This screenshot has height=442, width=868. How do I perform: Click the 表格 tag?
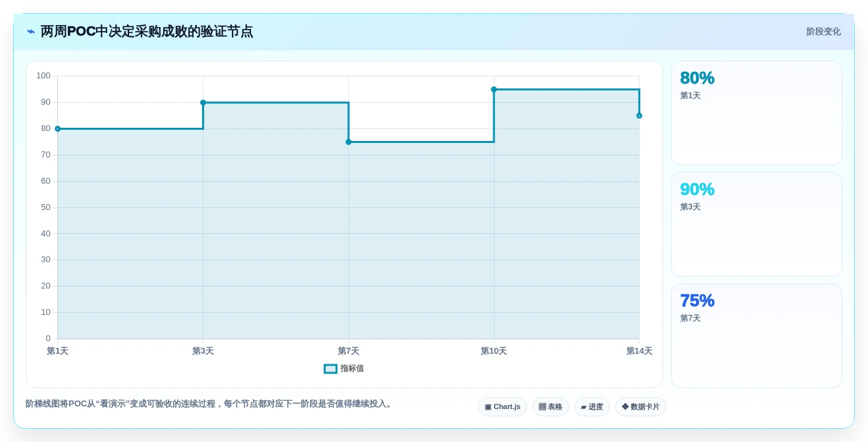coord(551,406)
